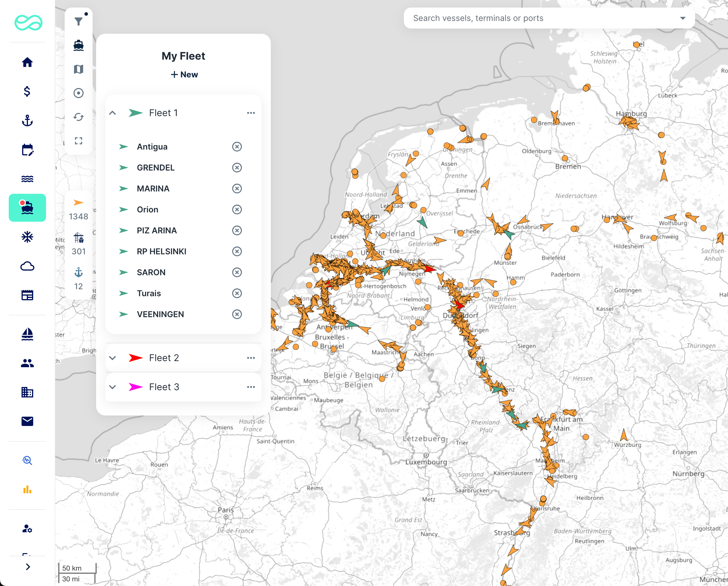This screenshot has height=586, width=728.
Task: Click the New fleet button
Action: (x=184, y=74)
